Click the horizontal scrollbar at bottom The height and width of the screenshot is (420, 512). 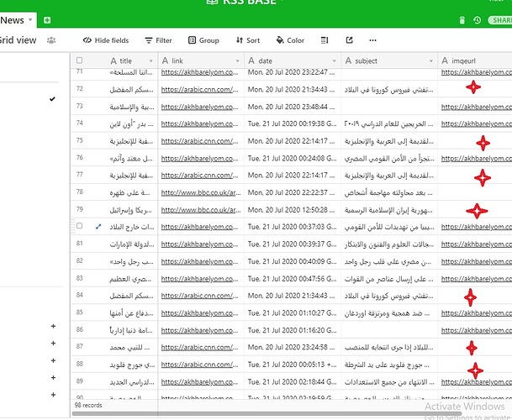coord(267,413)
